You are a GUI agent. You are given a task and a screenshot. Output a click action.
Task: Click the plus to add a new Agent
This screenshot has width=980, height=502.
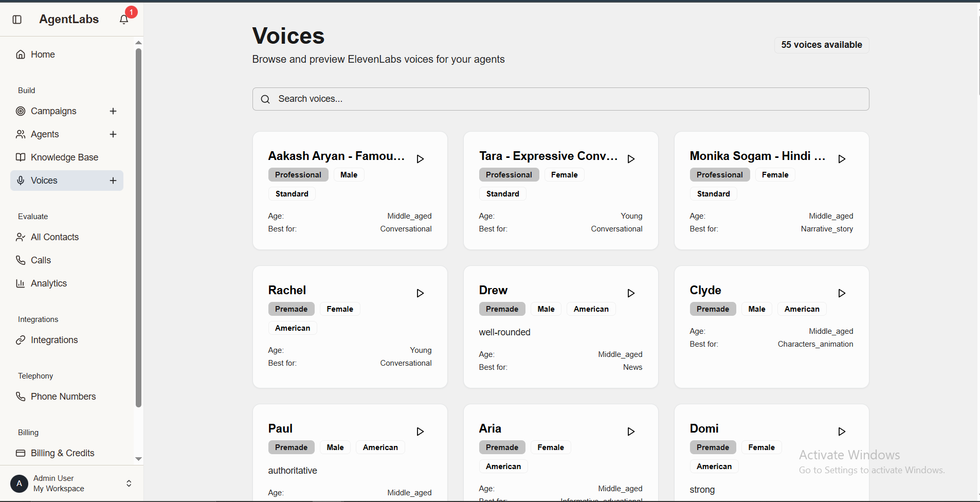(113, 134)
